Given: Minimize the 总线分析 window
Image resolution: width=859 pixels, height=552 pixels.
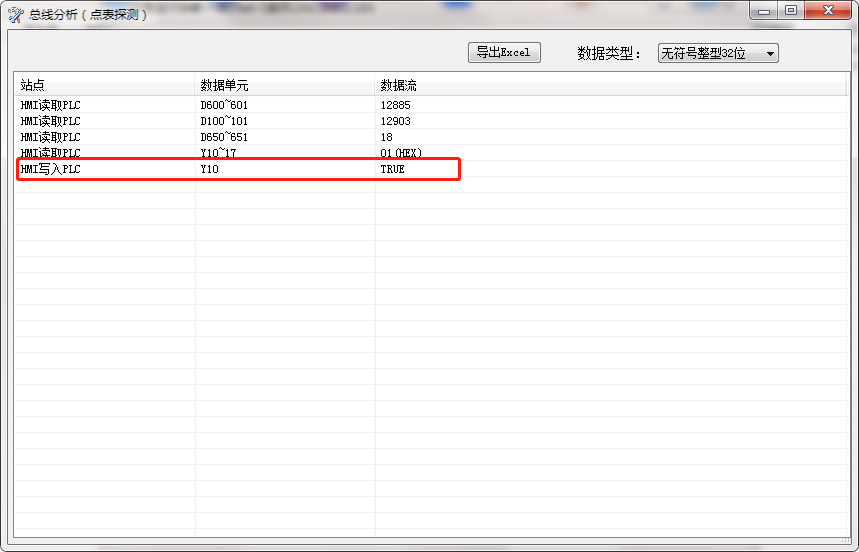Looking at the screenshot, I should pyautogui.click(x=765, y=11).
